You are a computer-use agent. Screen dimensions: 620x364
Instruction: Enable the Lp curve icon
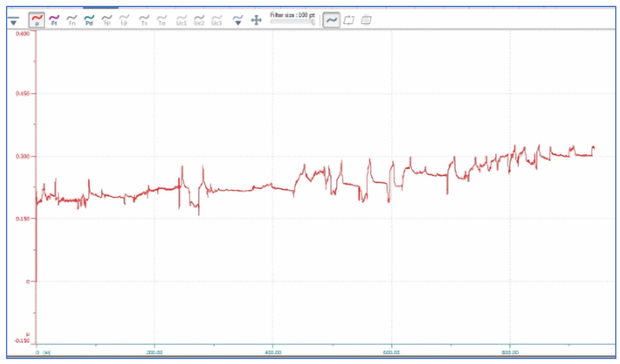[124, 20]
